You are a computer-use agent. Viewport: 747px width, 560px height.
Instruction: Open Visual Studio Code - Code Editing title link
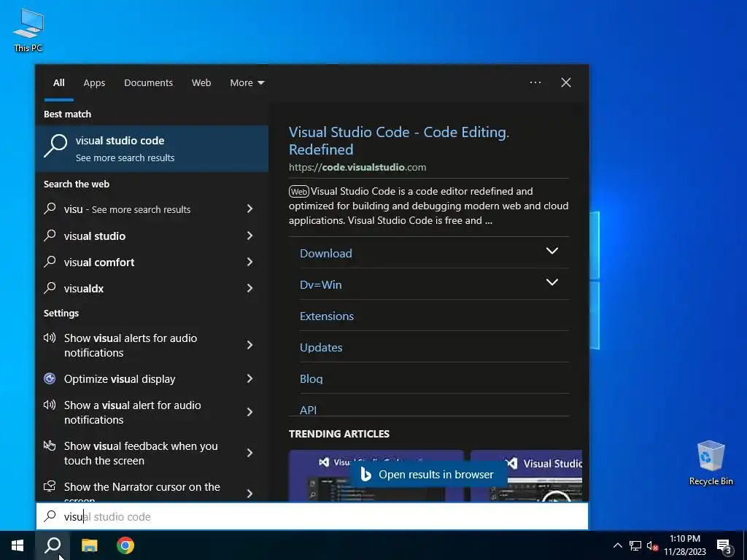[x=399, y=141]
